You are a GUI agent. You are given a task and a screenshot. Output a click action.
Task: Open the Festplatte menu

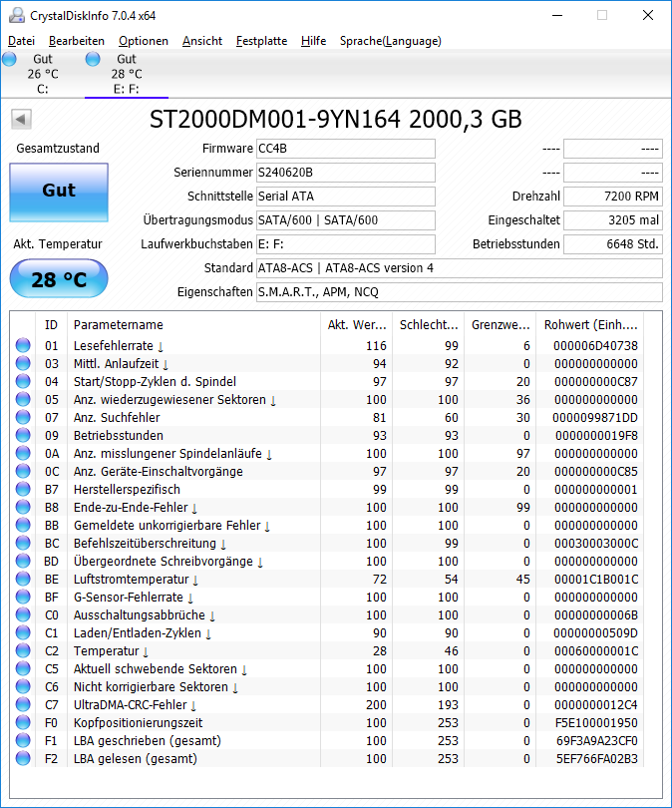(x=261, y=41)
